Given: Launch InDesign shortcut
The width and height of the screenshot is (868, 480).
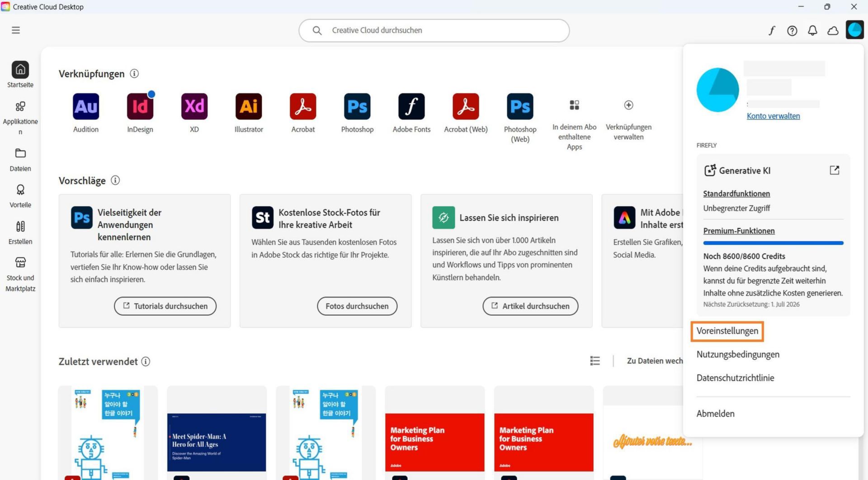Looking at the screenshot, I should point(140,107).
